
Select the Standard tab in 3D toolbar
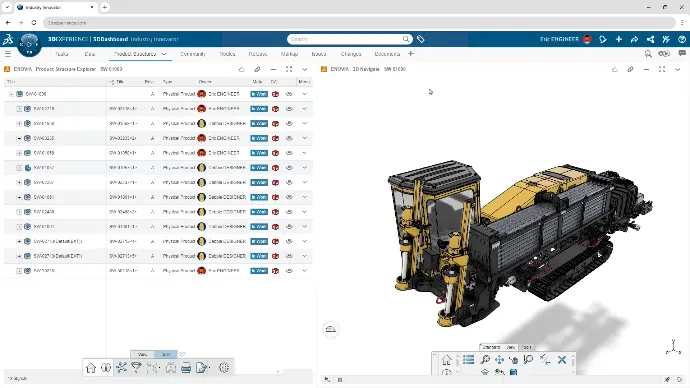491,347
